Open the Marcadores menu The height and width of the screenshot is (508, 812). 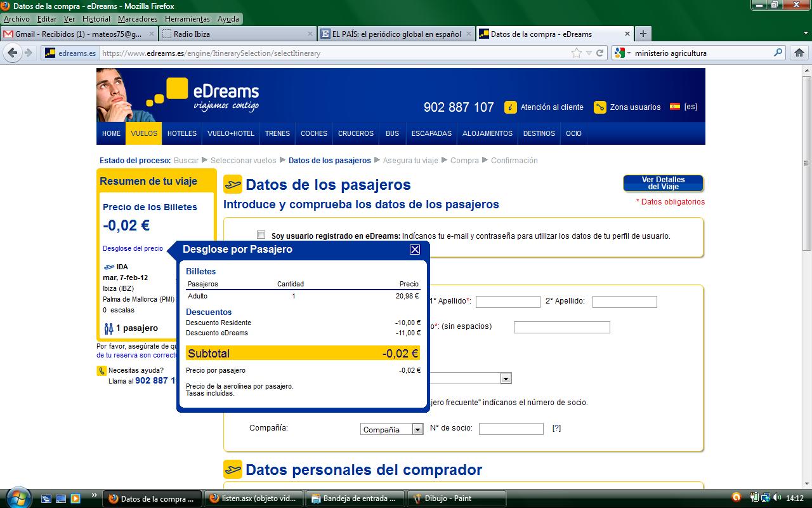click(137, 19)
